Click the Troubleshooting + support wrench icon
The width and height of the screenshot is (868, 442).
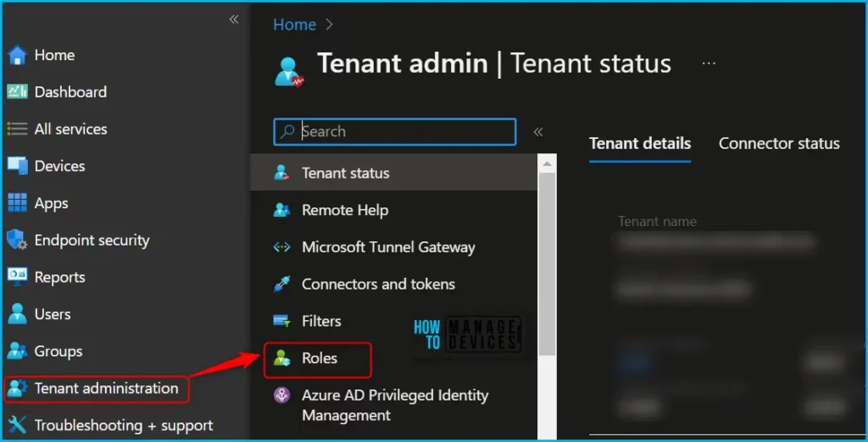coord(17,425)
